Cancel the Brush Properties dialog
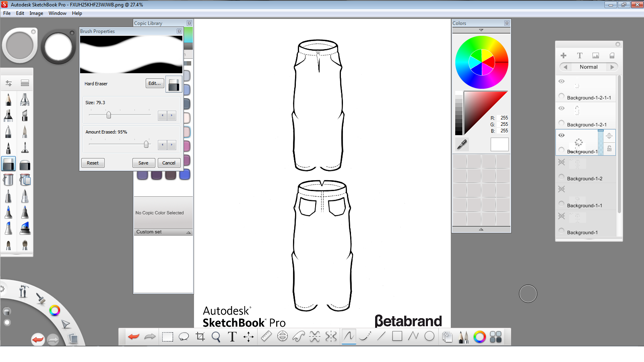 [x=169, y=163]
